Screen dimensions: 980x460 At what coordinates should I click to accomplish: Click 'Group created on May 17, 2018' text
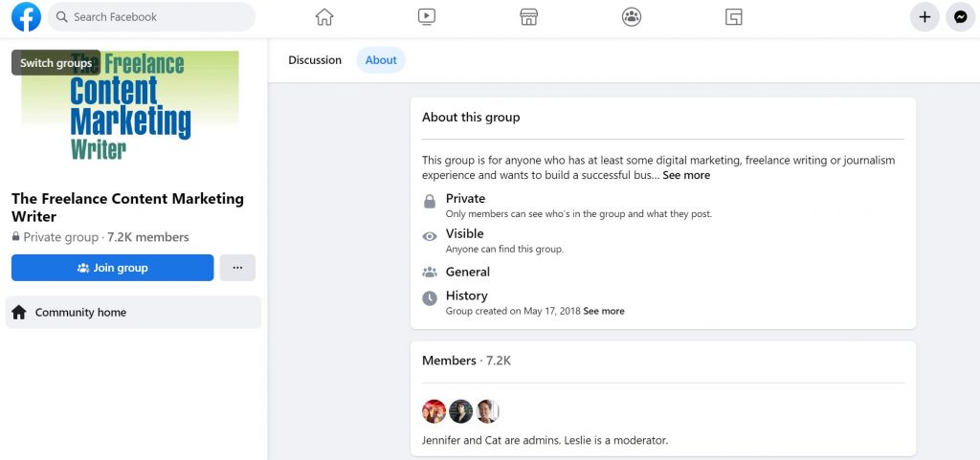pos(513,311)
